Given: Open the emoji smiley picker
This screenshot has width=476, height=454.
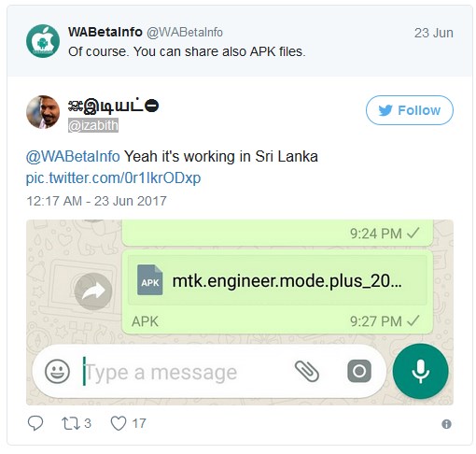Looking at the screenshot, I should (57, 371).
